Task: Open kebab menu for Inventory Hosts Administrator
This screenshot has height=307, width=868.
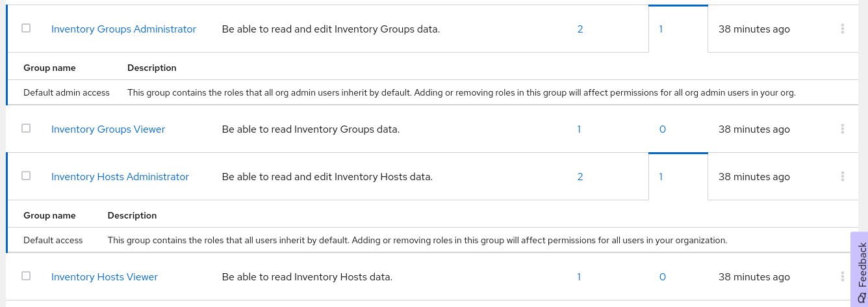Action: (842, 176)
